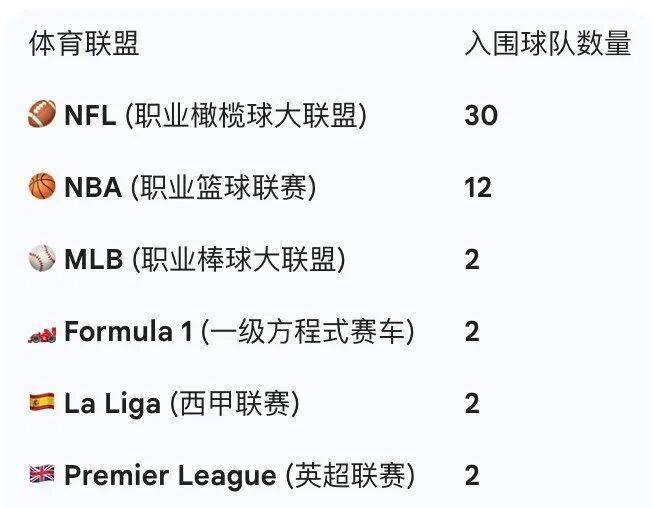Click the UK flag beside Premier League
652x508 pixels.
coord(42,476)
